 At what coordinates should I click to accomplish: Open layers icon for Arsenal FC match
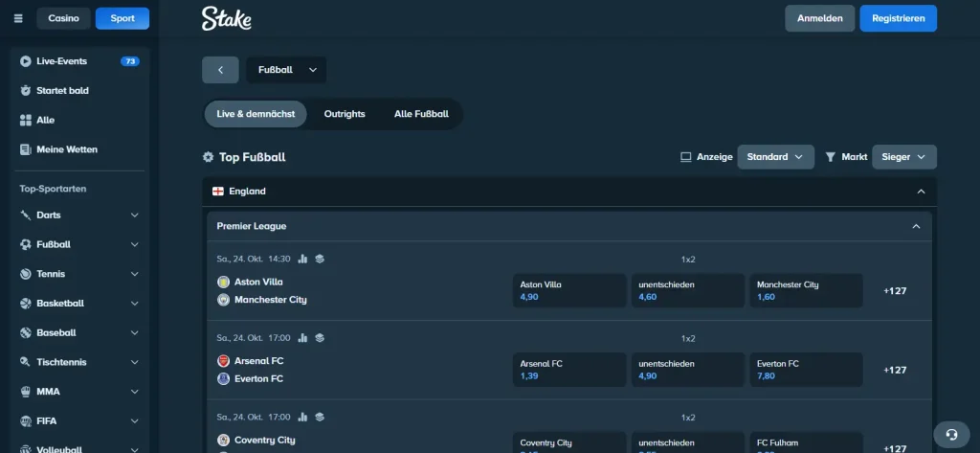coord(320,338)
